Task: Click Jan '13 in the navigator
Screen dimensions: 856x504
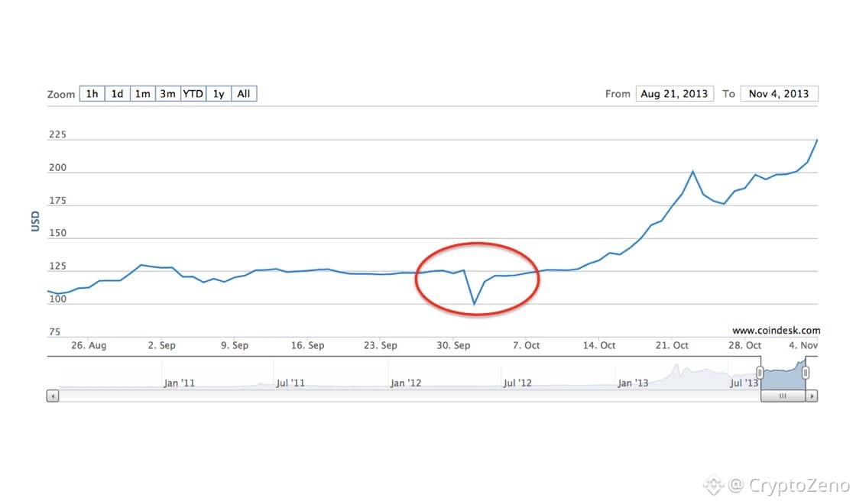Action: 633,383
